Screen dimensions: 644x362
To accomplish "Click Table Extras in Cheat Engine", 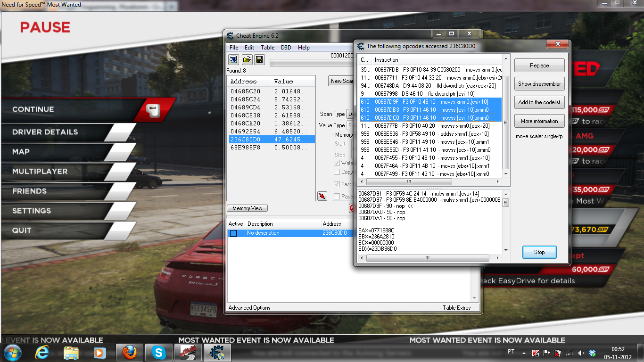I will point(456,308).
